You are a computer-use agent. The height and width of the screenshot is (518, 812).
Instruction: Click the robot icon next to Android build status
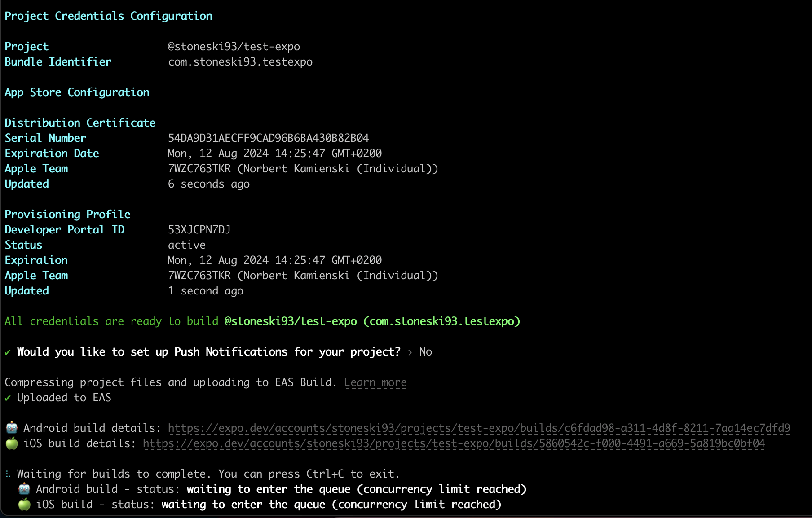coord(24,489)
